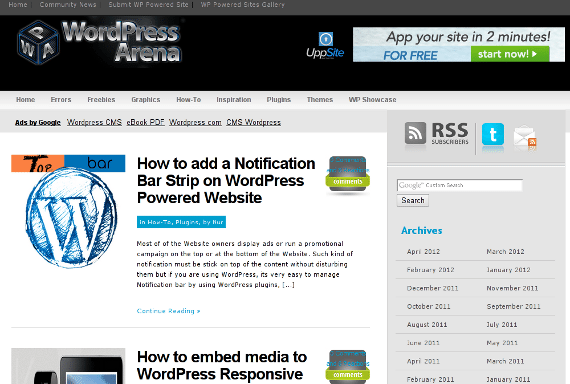Screen dimensions: 570x384
Task: Open the 'Wordpress.com' ad link
Action: pyautogui.click(x=195, y=123)
